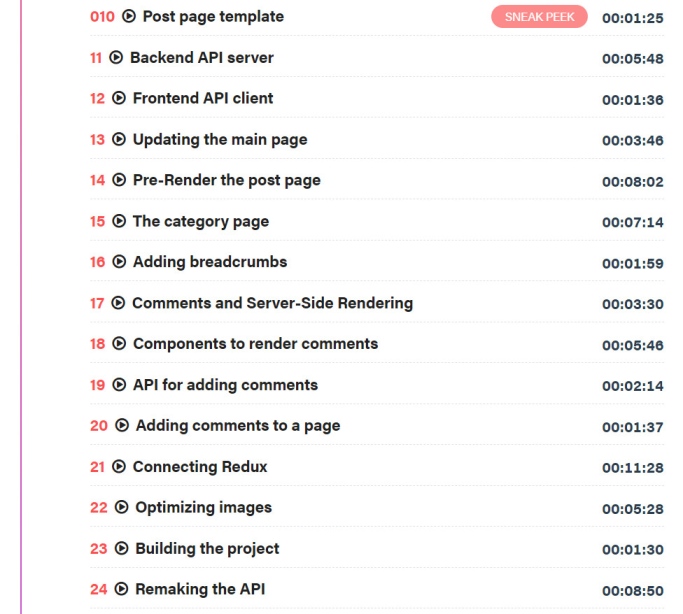Open lesson The category page
Image resolution: width=683 pixels, height=614 pixels.
click(x=201, y=222)
